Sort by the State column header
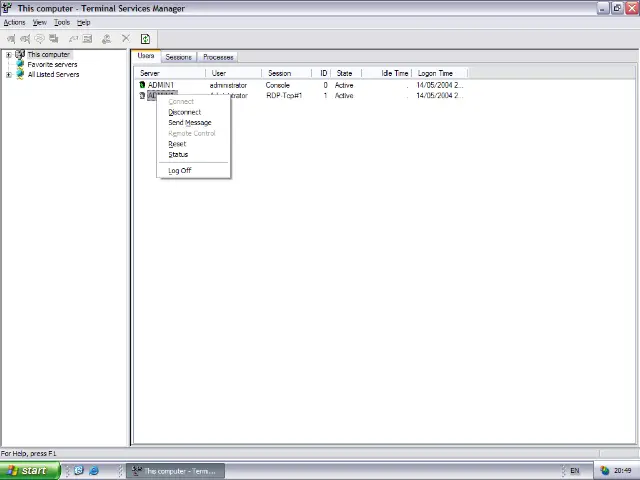The width and height of the screenshot is (640, 480). [346, 73]
